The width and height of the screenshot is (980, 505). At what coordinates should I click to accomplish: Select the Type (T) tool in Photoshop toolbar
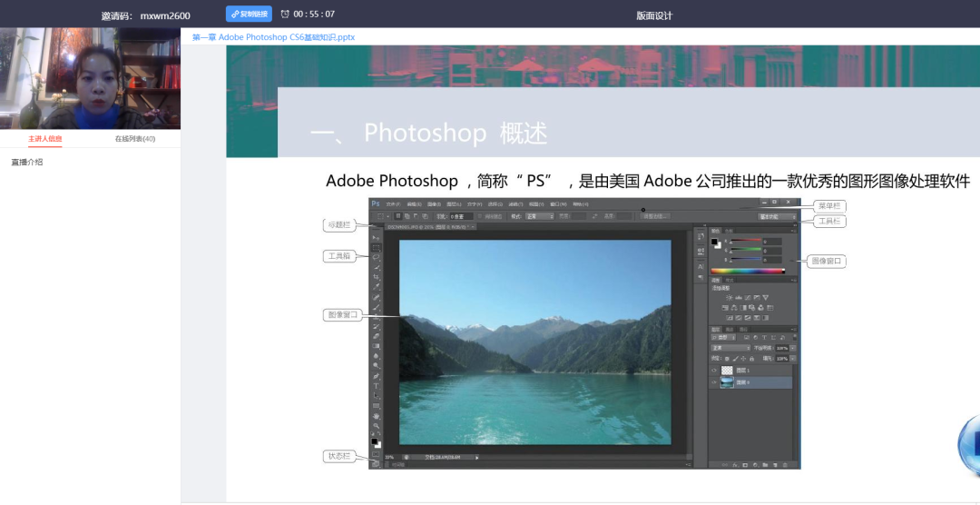[x=376, y=386]
